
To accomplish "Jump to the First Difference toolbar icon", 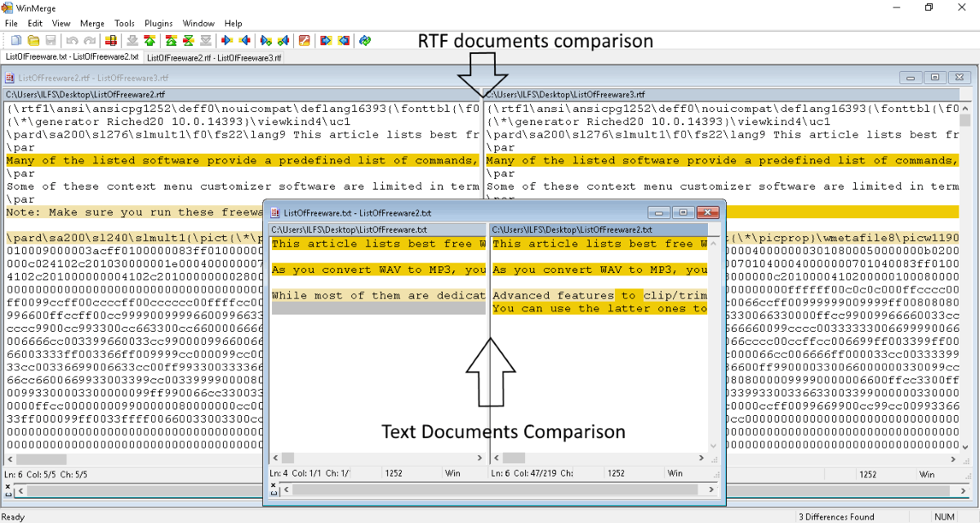I will click(x=171, y=40).
